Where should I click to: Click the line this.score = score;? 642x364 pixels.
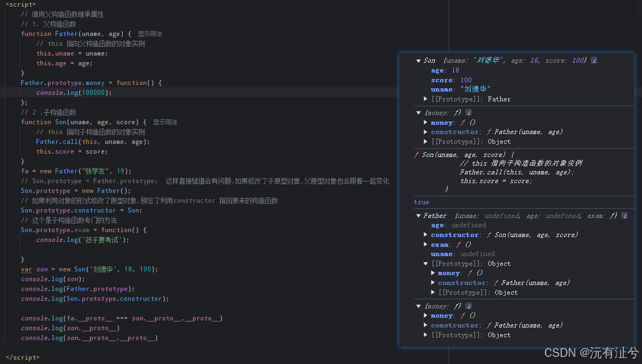(x=72, y=151)
